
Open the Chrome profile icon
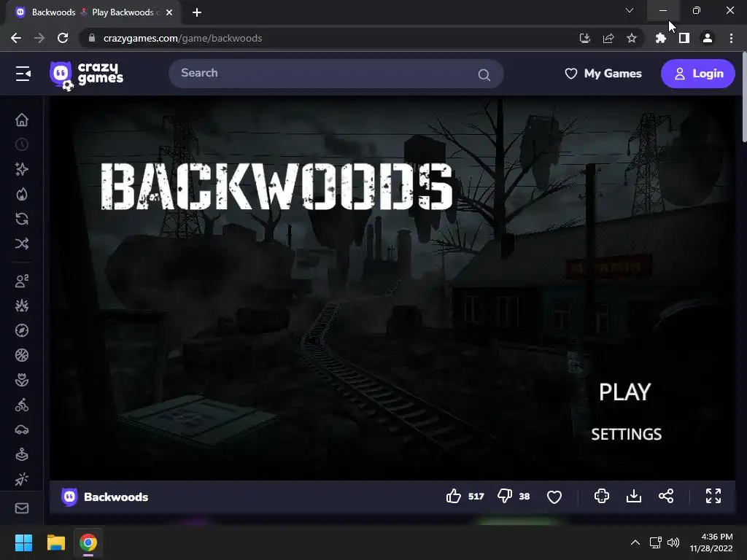click(x=708, y=38)
